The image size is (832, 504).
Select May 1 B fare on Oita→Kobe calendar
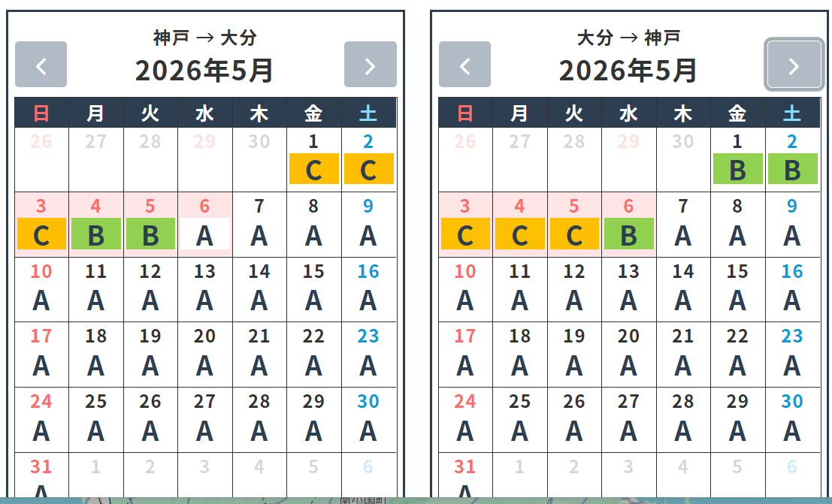tap(737, 170)
